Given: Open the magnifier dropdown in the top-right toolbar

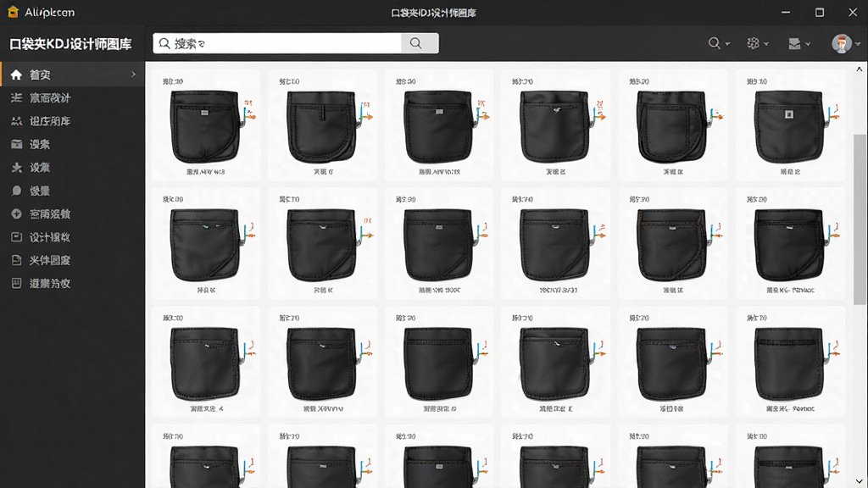Looking at the screenshot, I should coord(719,43).
